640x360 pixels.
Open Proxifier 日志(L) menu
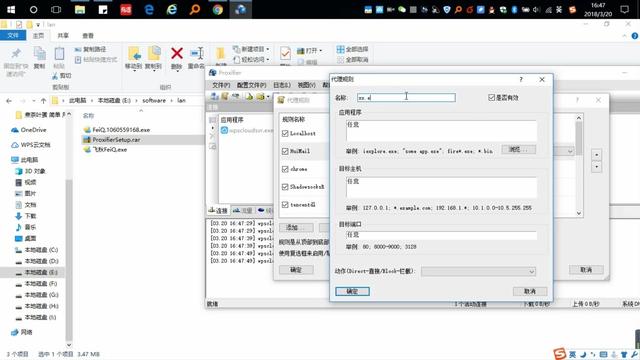(282, 85)
